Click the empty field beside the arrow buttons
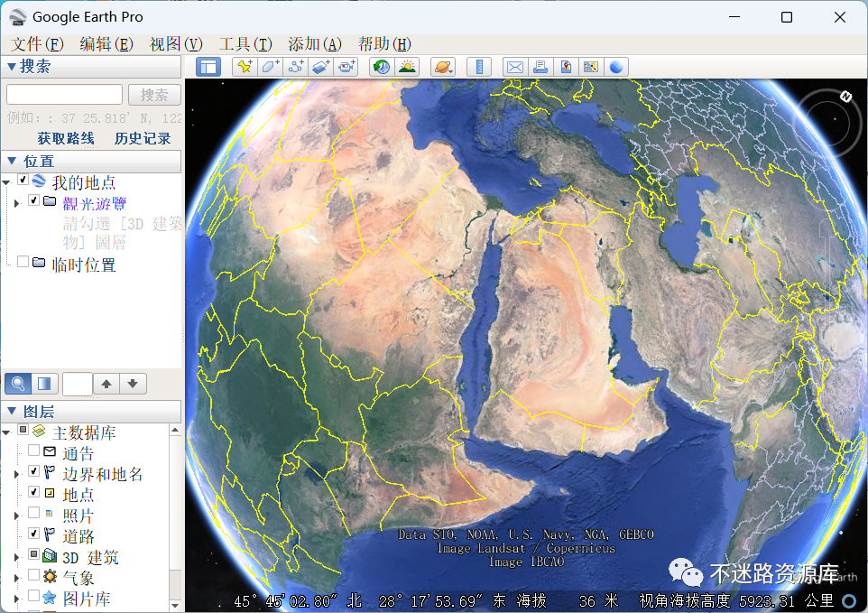This screenshot has width=868, height=613. point(78,384)
